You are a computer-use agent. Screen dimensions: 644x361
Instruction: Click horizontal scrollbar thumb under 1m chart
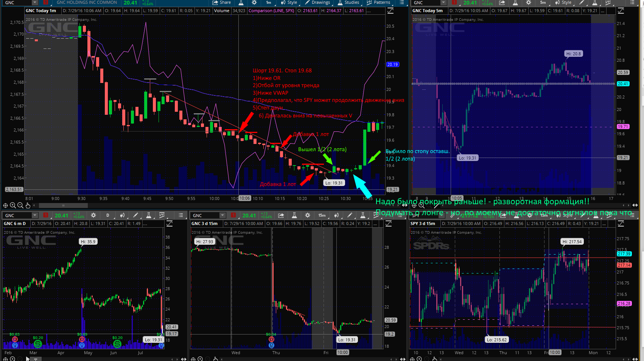63,205
